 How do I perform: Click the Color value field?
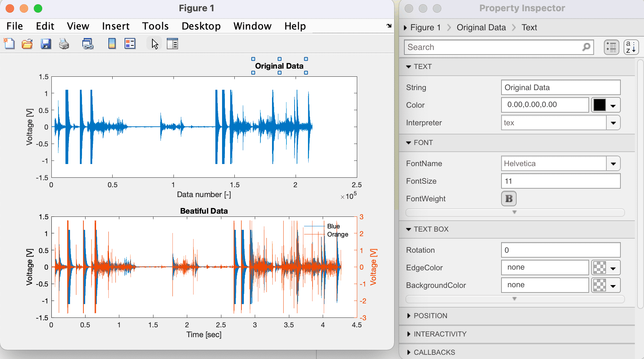545,105
